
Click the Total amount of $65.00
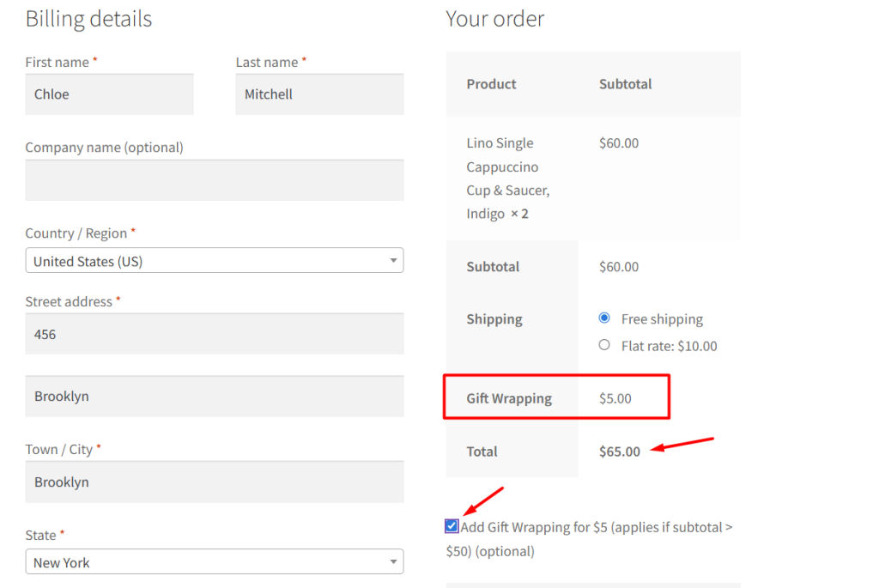619,451
